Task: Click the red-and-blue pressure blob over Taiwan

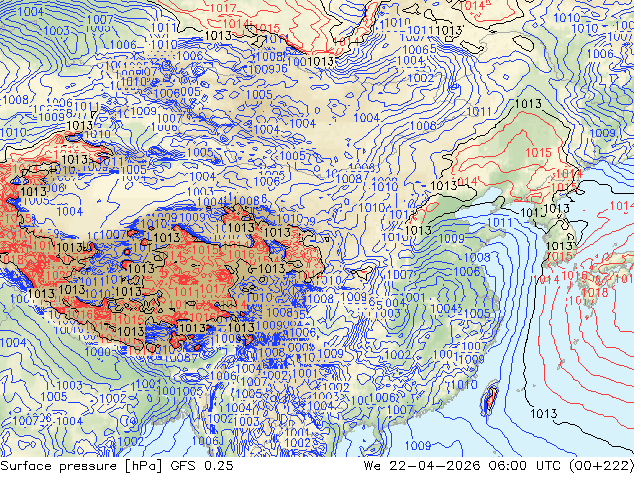Action: click(490, 398)
